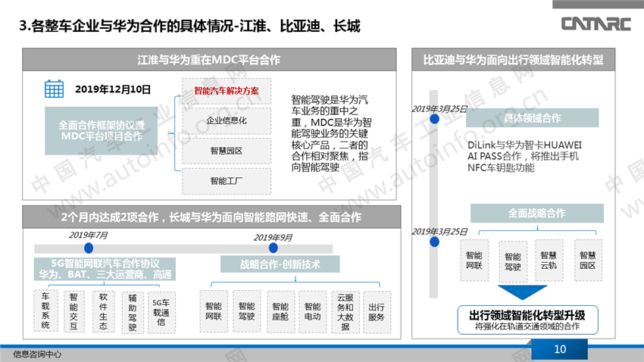Viewport: 644px width, 362px height.
Task: Click 智能驾驶 box under 全面战略合作
Action: click(513, 262)
